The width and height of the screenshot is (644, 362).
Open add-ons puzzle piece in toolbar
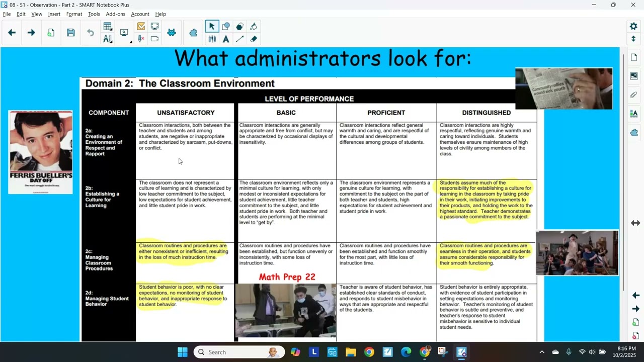[193, 33]
